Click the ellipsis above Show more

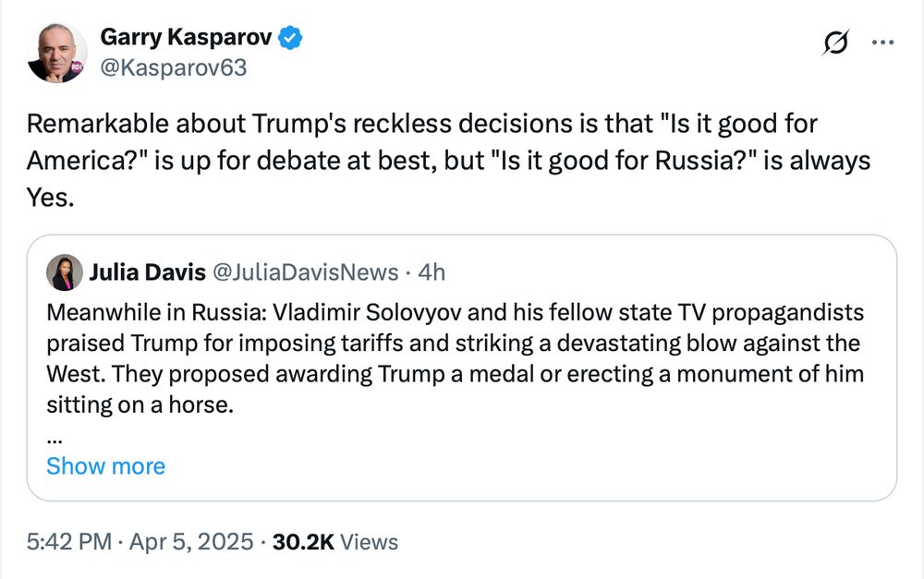coord(54,437)
